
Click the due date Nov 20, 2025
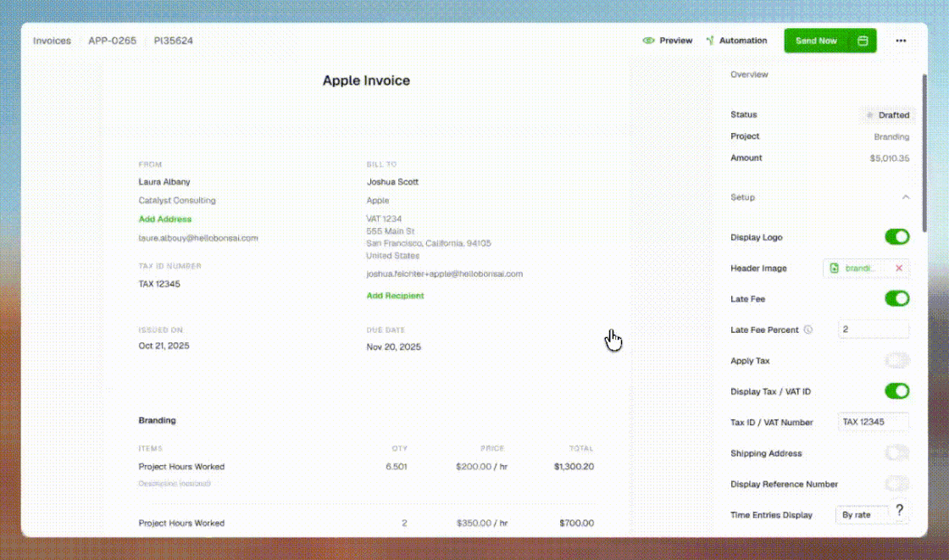pos(393,347)
